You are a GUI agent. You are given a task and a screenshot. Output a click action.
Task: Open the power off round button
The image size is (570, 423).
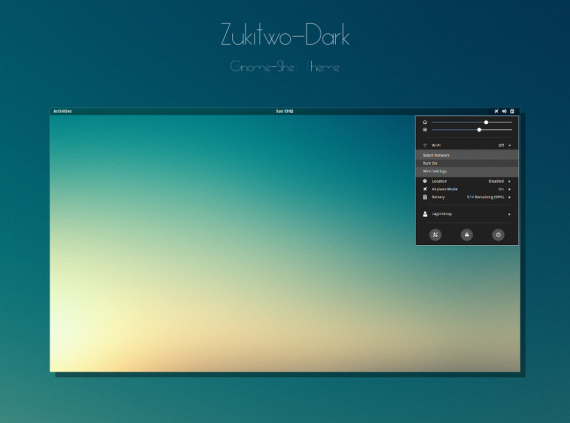(498, 235)
